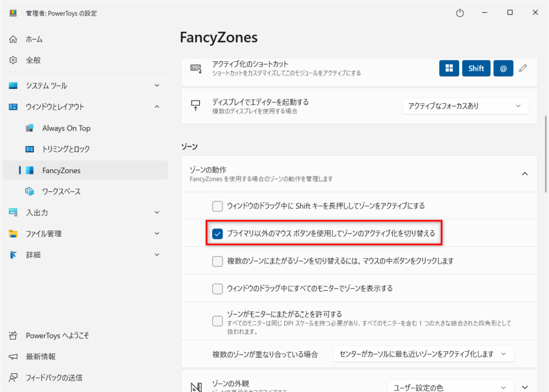Image resolution: width=549 pixels, height=392 pixels.
Task: Collapse the ゾーンの動作 section
Action: click(525, 174)
